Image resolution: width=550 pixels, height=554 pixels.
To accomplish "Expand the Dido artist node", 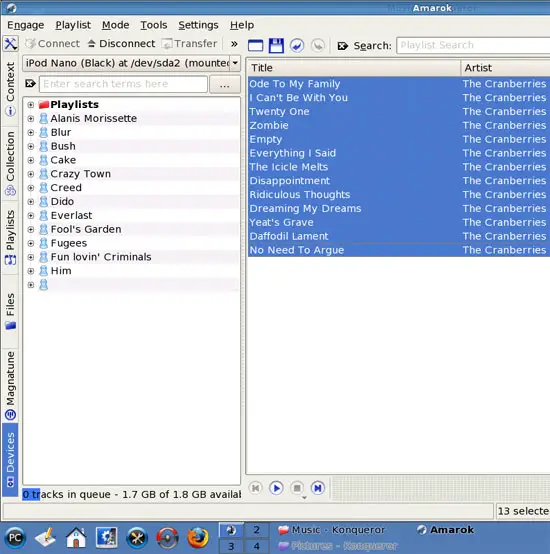I will tap(31, 202).
